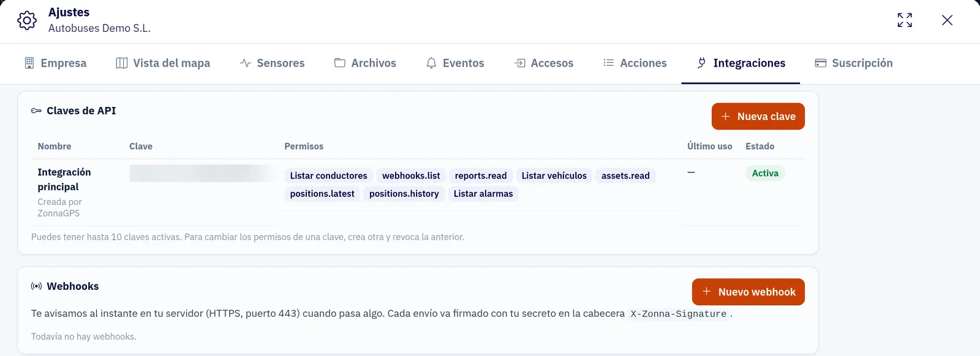Click the Todavía no hay webhooks text
This screenshot has height=356, width=980.
tap(84, 336)
